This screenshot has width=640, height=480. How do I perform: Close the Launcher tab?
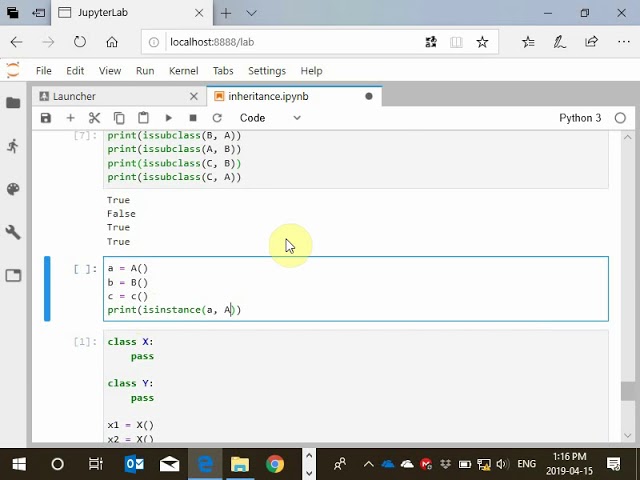click(194, 96)
